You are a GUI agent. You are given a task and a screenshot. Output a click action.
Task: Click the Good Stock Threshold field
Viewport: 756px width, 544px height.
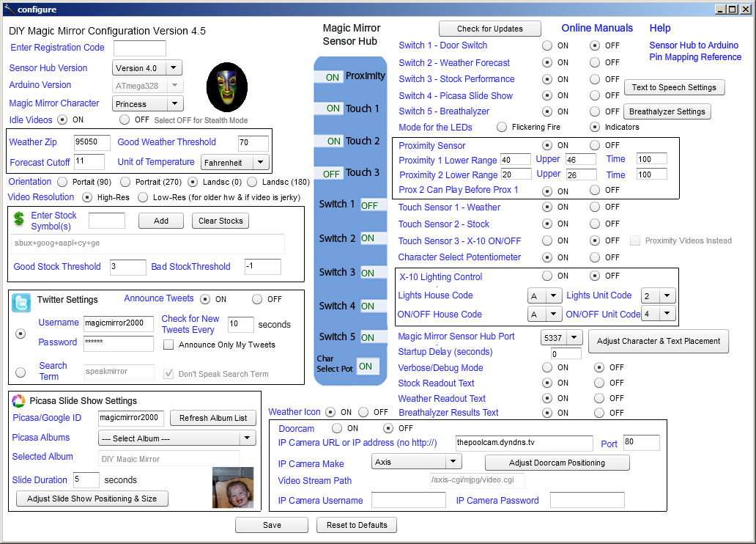(x=127, y=267)
